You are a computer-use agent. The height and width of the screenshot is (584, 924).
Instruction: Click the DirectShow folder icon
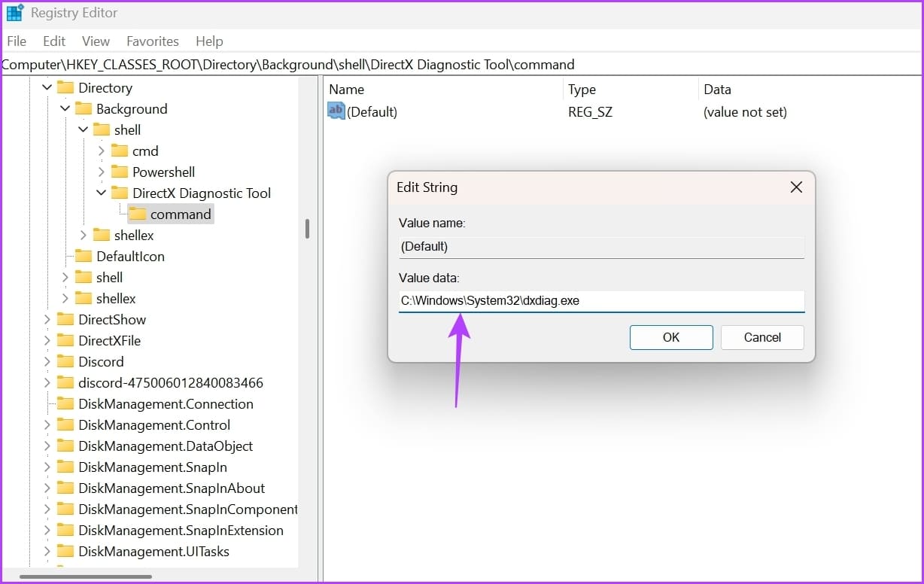click(66, 320)
